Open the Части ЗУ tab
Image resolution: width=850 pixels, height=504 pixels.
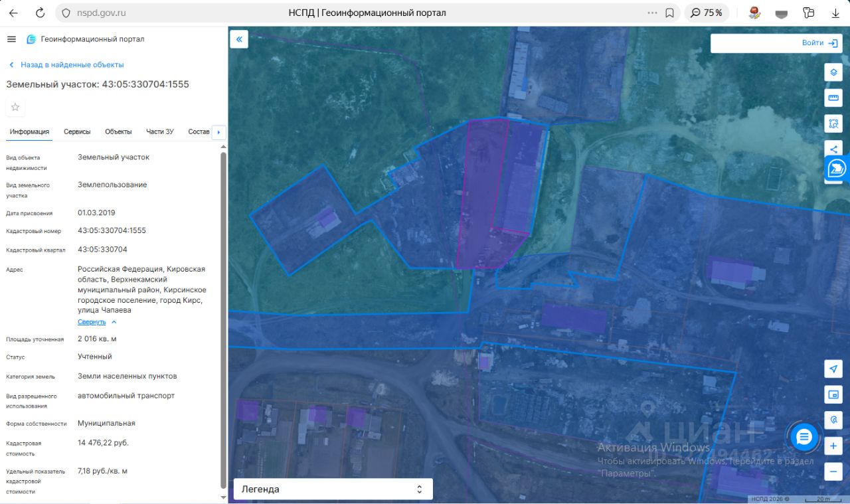click(160, 131)
